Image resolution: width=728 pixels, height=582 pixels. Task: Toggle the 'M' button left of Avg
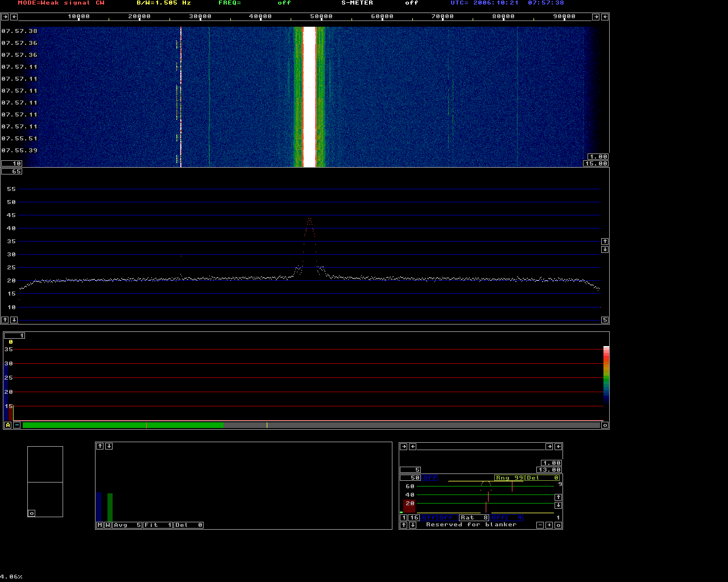[100, 525]
